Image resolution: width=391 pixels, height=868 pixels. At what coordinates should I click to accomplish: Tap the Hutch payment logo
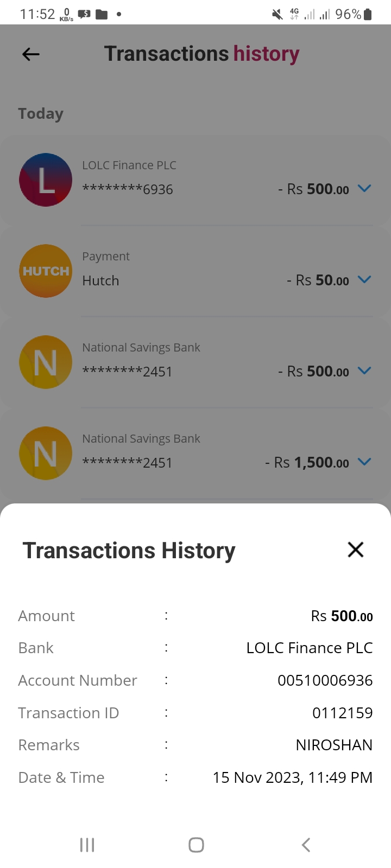[46, 271]
